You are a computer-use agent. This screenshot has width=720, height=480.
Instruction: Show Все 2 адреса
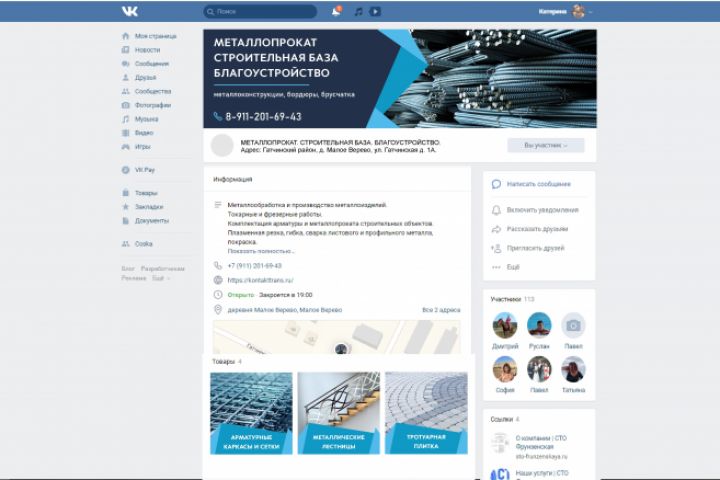tap(441, 310)
